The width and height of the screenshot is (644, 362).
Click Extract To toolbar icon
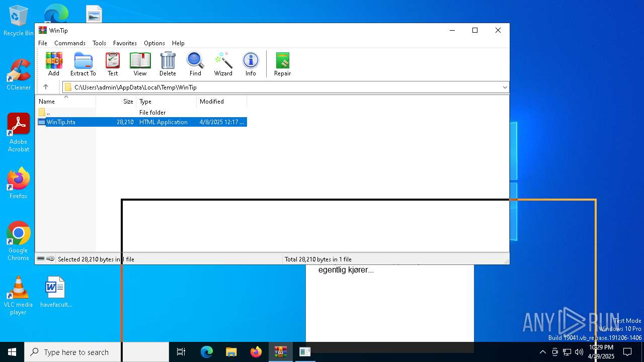coord(83,64)
